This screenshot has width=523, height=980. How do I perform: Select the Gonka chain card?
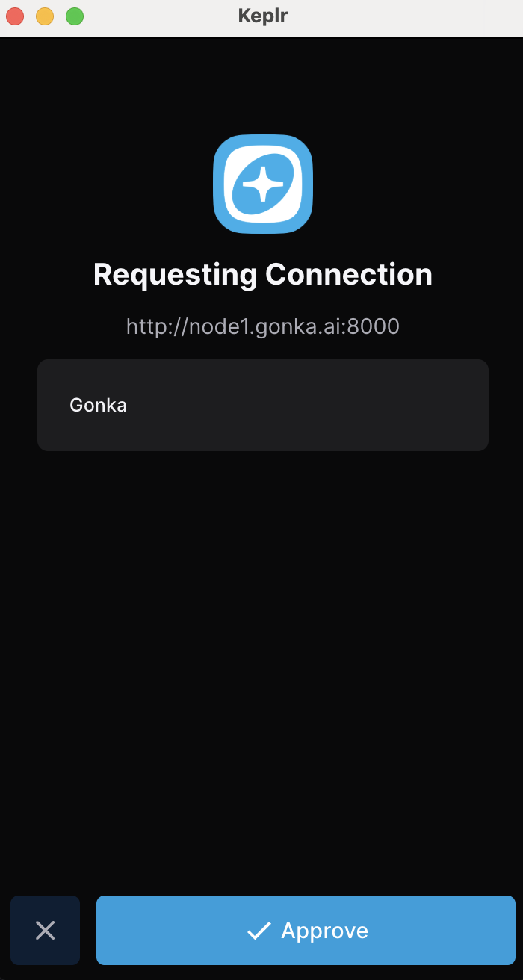tap(263, 405)
